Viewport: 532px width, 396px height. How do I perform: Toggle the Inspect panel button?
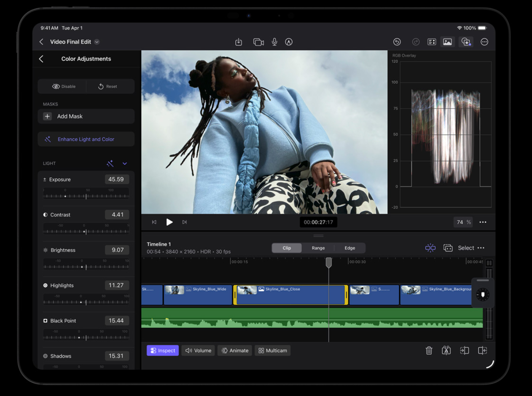tap(163, 351)
